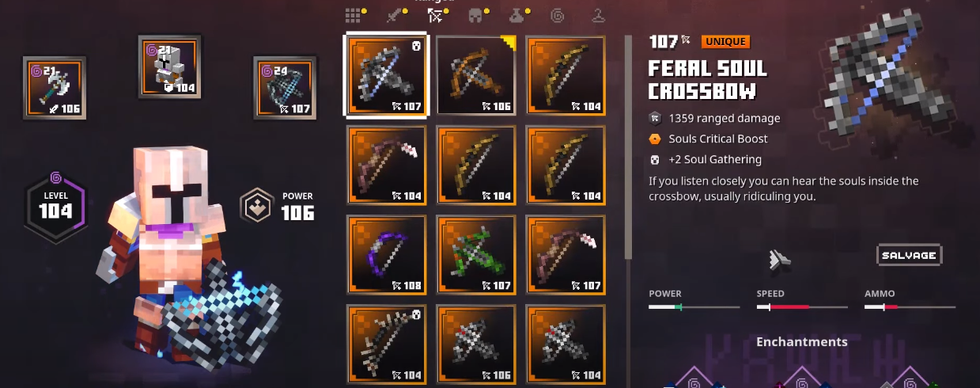Click the Ammo stat bar
Viewport: 980px width, 388px height.
pos(910,306)
